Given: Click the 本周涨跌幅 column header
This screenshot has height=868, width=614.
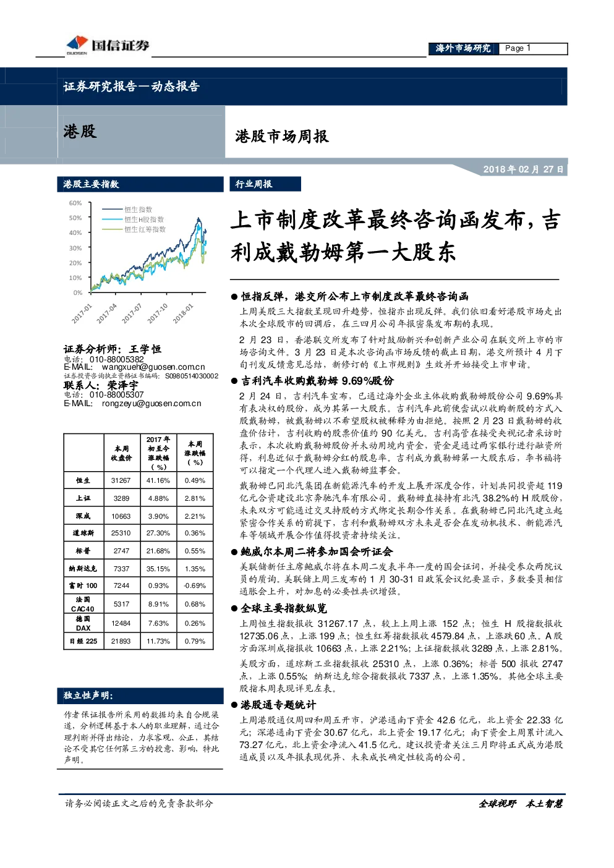Looking at the screenshot, I should [x=195, y=453].
